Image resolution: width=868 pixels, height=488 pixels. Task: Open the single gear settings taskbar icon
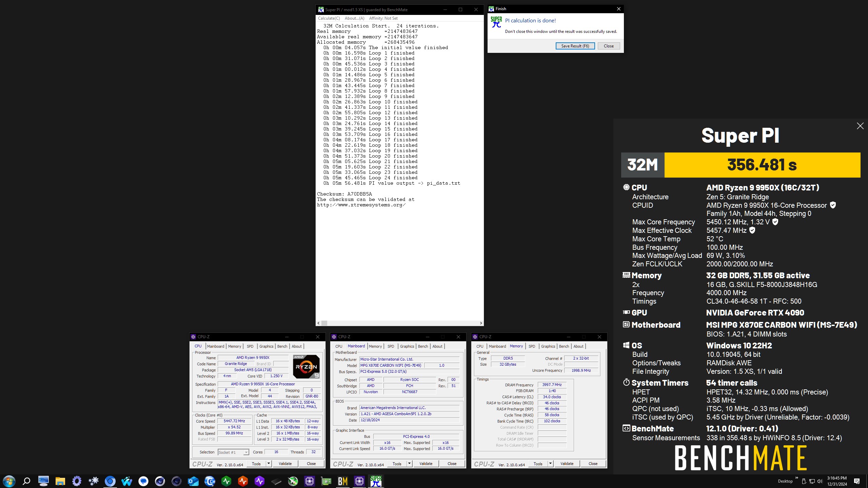[x=77, y=481]
